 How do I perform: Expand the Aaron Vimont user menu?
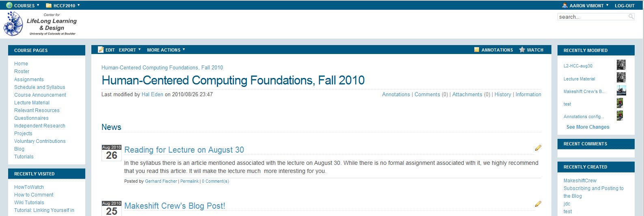click(585, 6)
